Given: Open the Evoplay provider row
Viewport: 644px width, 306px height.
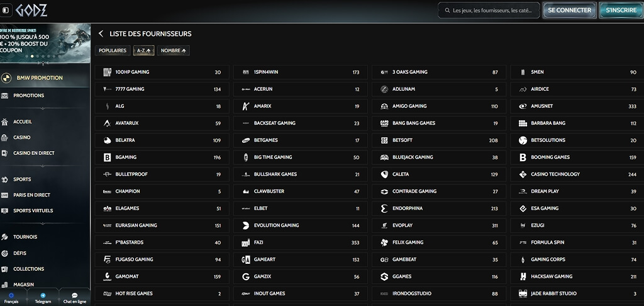Looking at the screenshot, I should (x=439, y=225).
